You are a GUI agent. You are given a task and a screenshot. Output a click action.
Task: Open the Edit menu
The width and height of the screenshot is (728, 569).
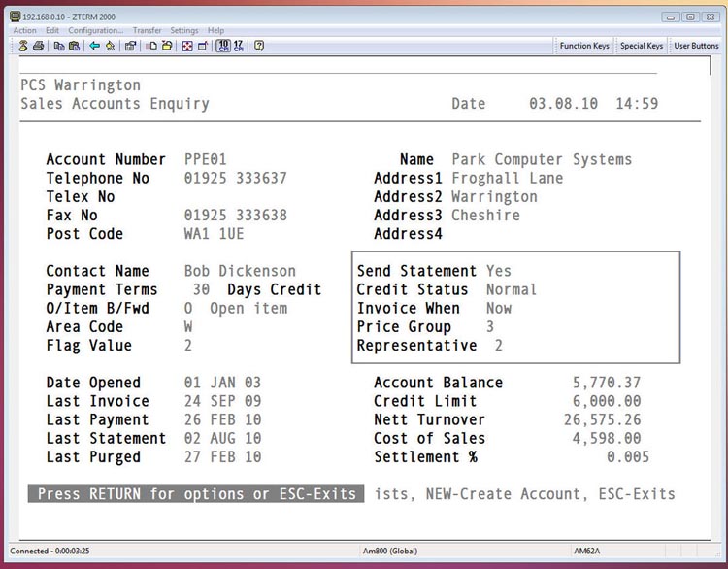[52, 31]
